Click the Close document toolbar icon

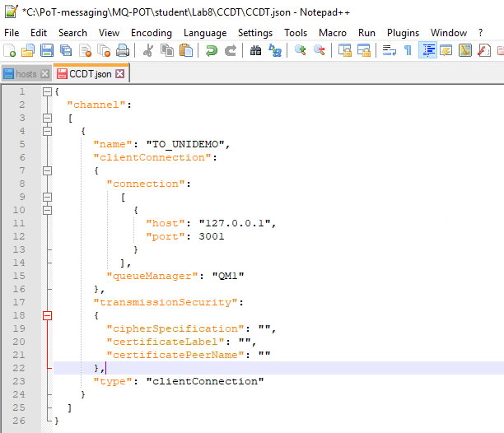point(85,51)
